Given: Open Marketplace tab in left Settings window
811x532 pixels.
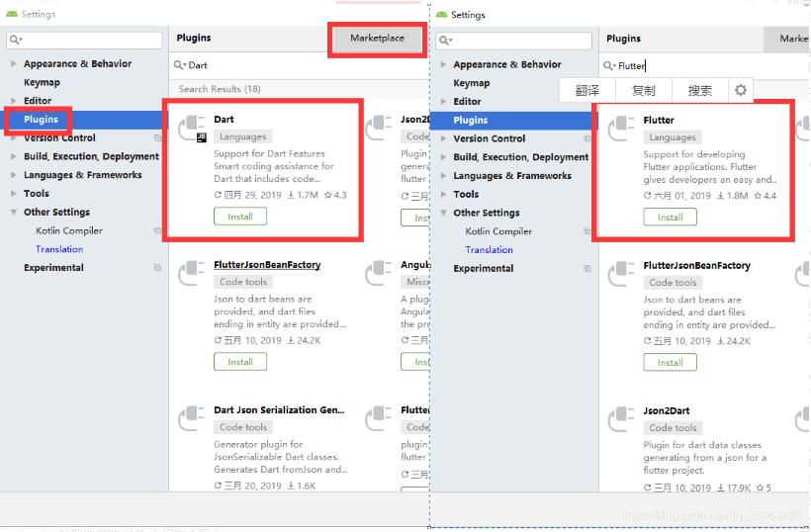Looking at the screenshot, I should (x=377, y=39).
